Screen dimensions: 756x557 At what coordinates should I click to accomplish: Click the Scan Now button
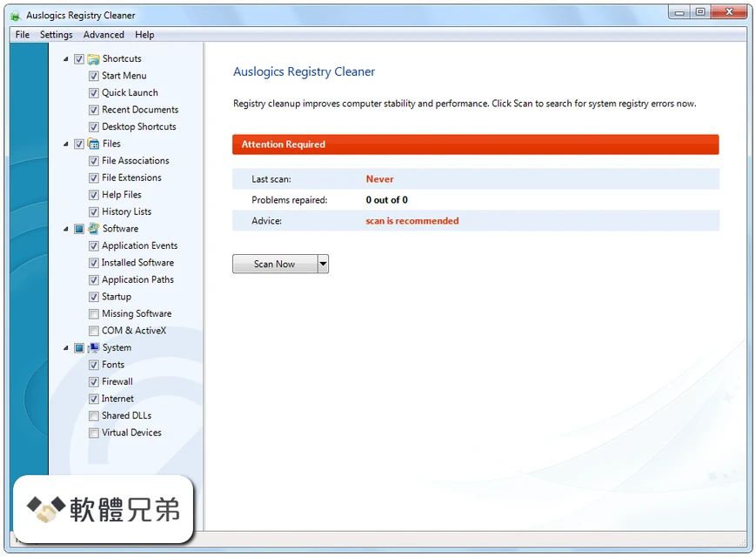[275, 264]
